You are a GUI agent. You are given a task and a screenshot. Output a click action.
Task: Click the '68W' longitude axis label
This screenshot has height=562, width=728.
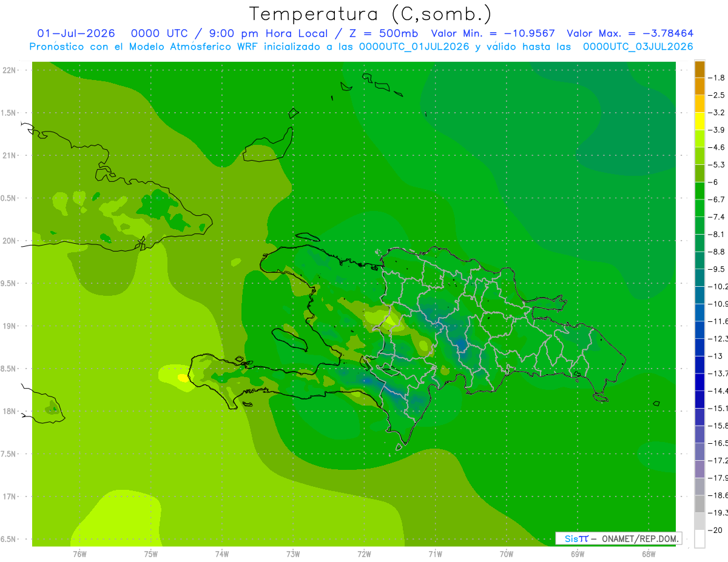(x=649, y=554)
